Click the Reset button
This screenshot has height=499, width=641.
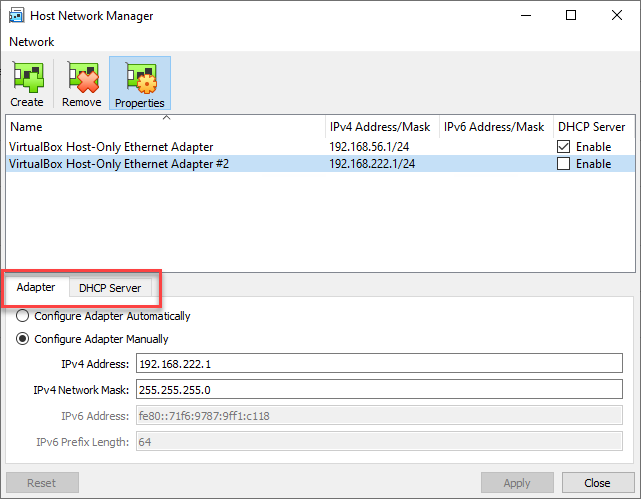[x=42, y=483]
